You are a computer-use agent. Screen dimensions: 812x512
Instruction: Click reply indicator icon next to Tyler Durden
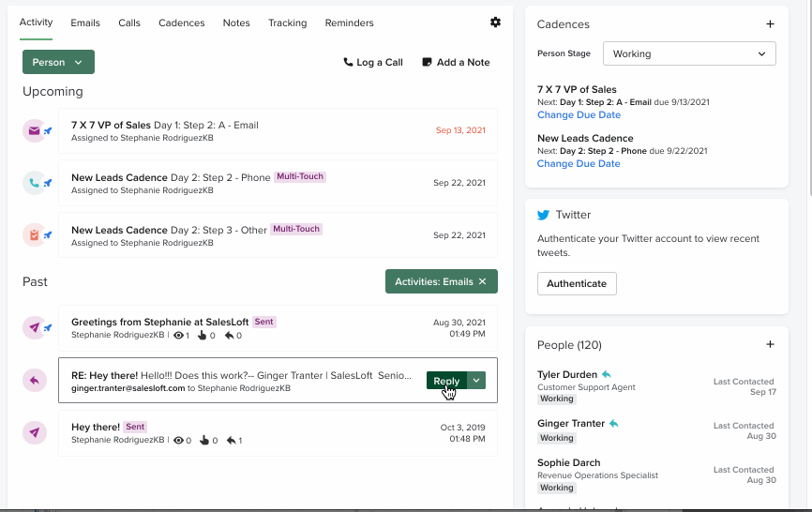click(x=607, y=374)
